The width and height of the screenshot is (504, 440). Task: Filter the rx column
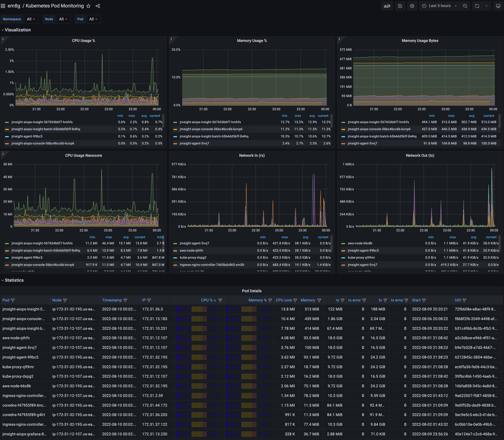click(x=343, y=300)
